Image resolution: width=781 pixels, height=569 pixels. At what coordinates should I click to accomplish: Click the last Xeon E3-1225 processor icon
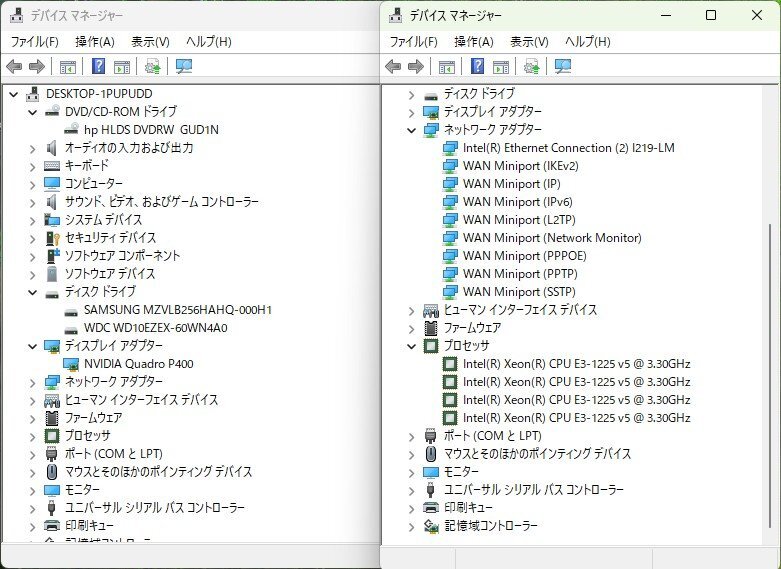pos(450,418)
